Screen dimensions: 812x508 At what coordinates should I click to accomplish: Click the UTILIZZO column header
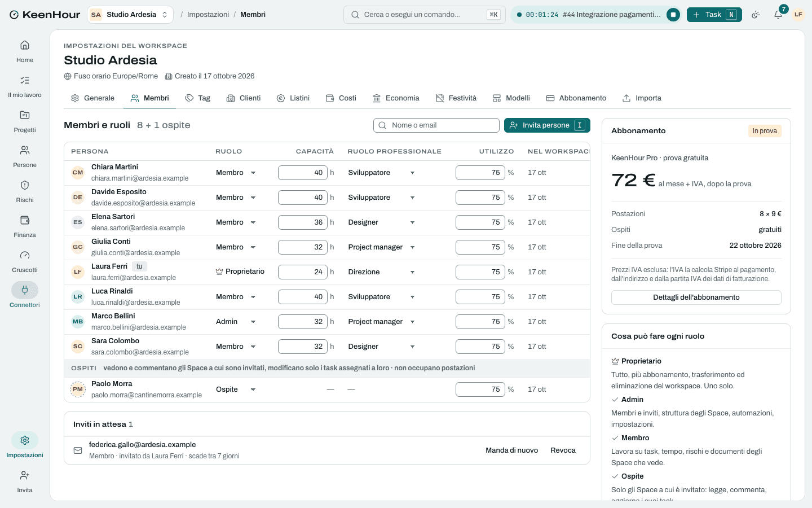496,151
